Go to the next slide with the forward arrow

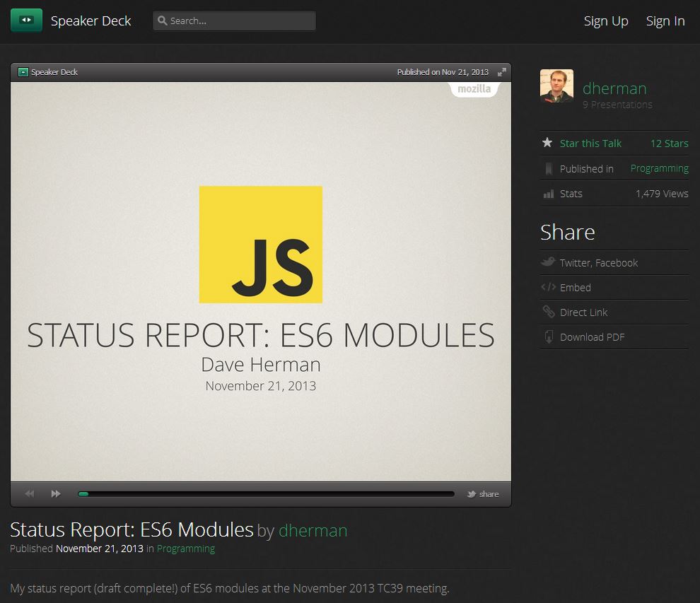(x=56, y=493)
